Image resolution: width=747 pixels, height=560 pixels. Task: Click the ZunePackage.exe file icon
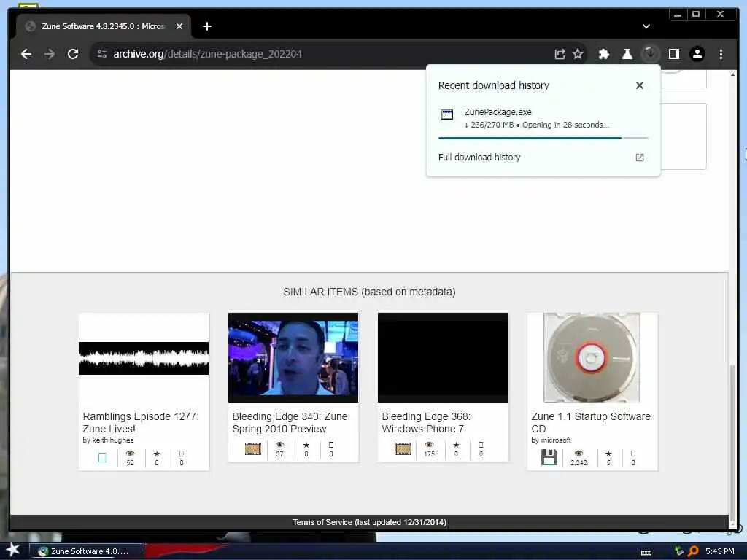[447, 114]
